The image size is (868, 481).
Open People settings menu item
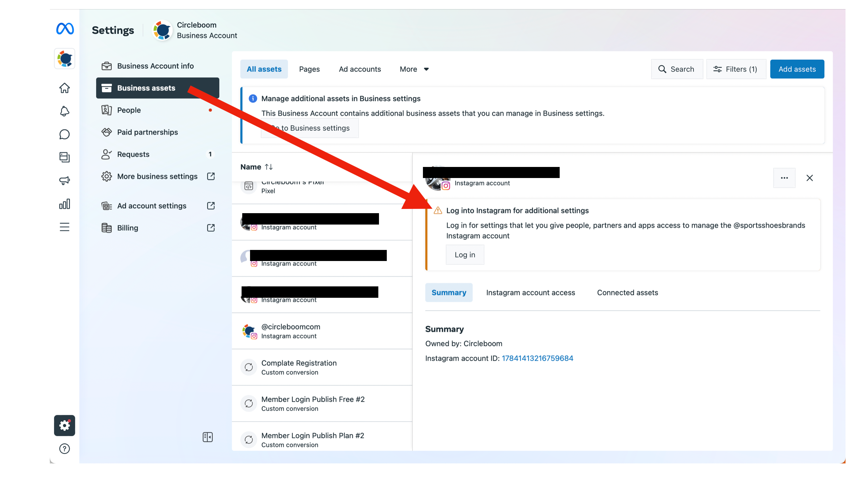pyautogui.click(x=158, y=110)
